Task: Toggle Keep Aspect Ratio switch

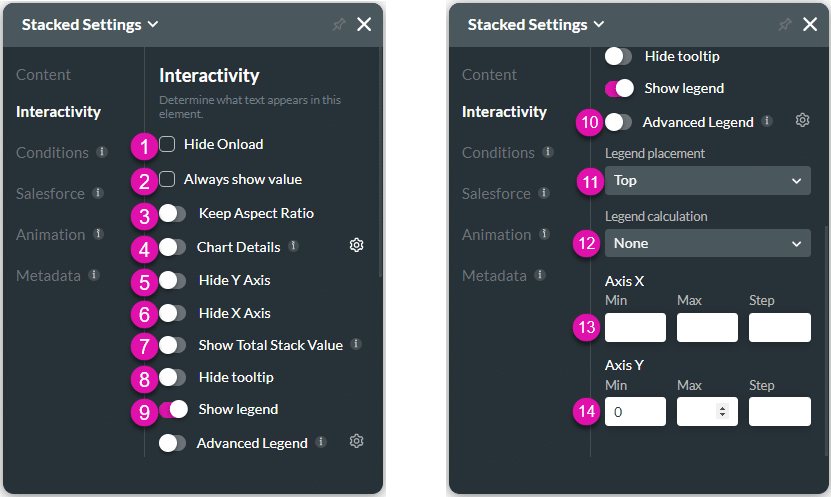Action: tap(172, 213)
